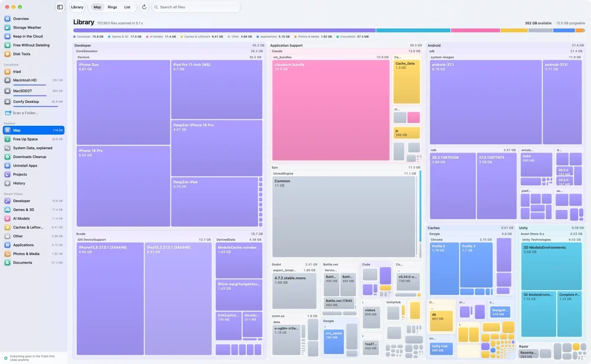Click the Search all files field
Screen dimensions: 591x364
coord(196,6)
